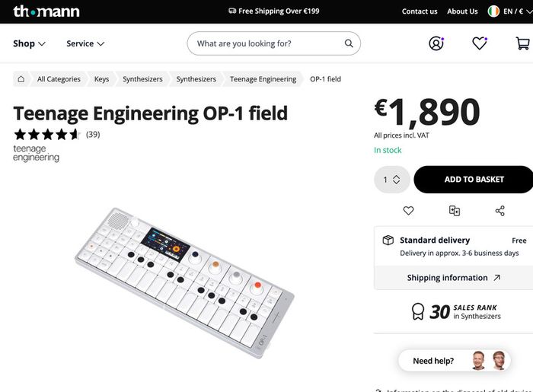Open the wishlist heart in header
Screen dimensions: 533x392
(x=480, y=43)
